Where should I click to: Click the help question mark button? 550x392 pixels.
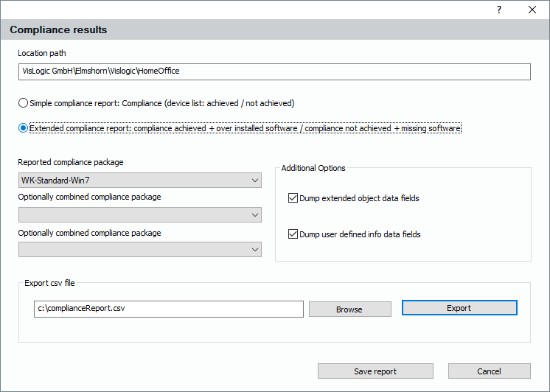[499, 10]
